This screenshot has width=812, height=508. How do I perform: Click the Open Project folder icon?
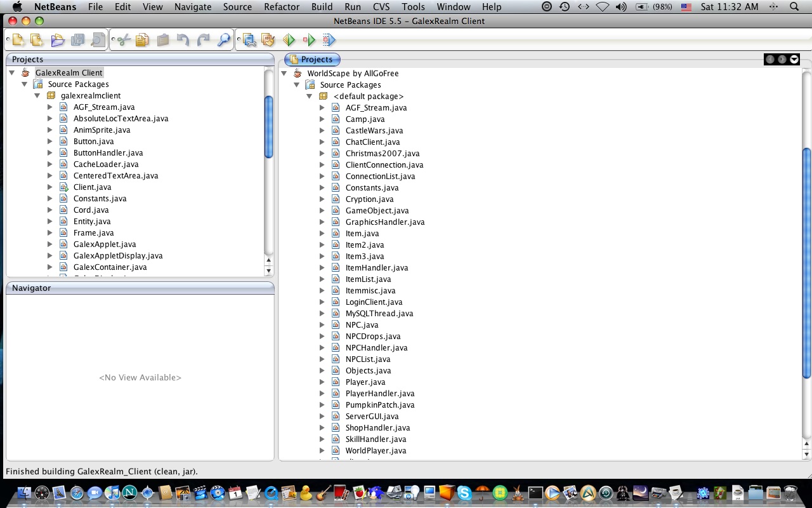[x=58, y=41]
